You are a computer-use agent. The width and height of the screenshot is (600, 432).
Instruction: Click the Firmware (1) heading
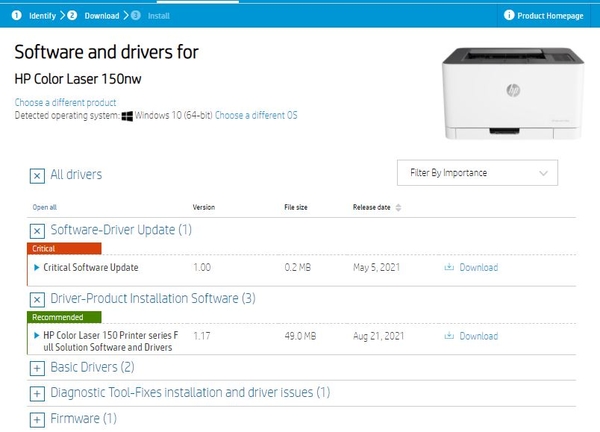tap(83, 418)
